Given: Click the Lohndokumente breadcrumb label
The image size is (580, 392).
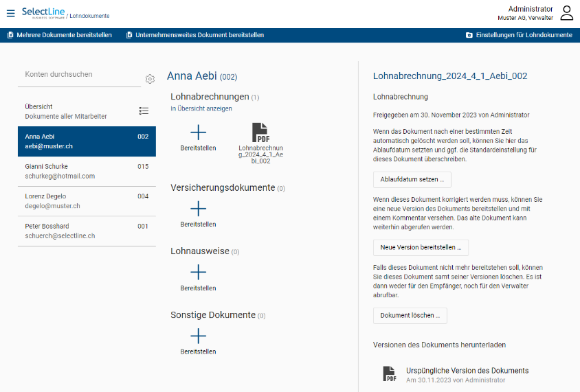Looking at the screenshot, I should pyautogui.click(x=89, y=16).
